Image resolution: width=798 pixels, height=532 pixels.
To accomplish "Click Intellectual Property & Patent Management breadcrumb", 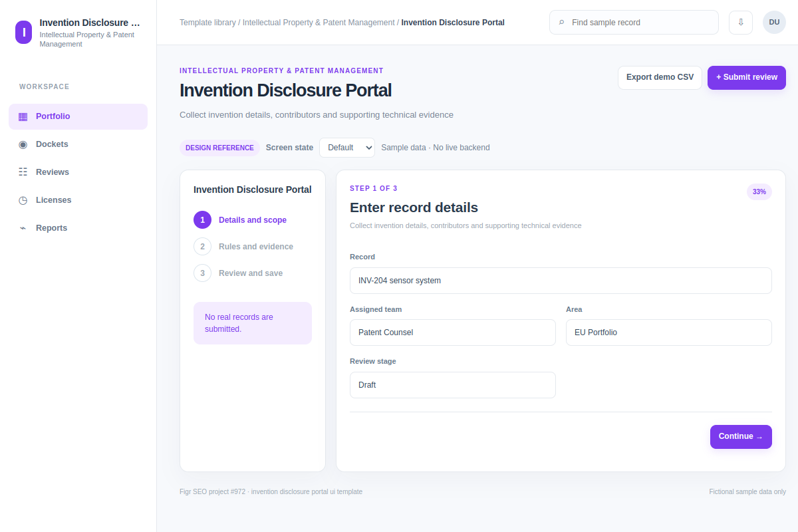I will 319,23.
